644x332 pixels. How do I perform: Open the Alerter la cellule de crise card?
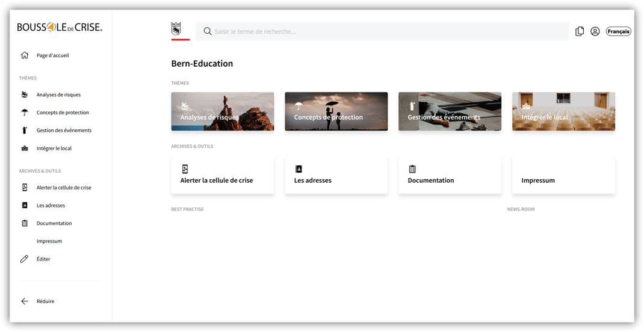pyautogui.click(x=223, y=175)
